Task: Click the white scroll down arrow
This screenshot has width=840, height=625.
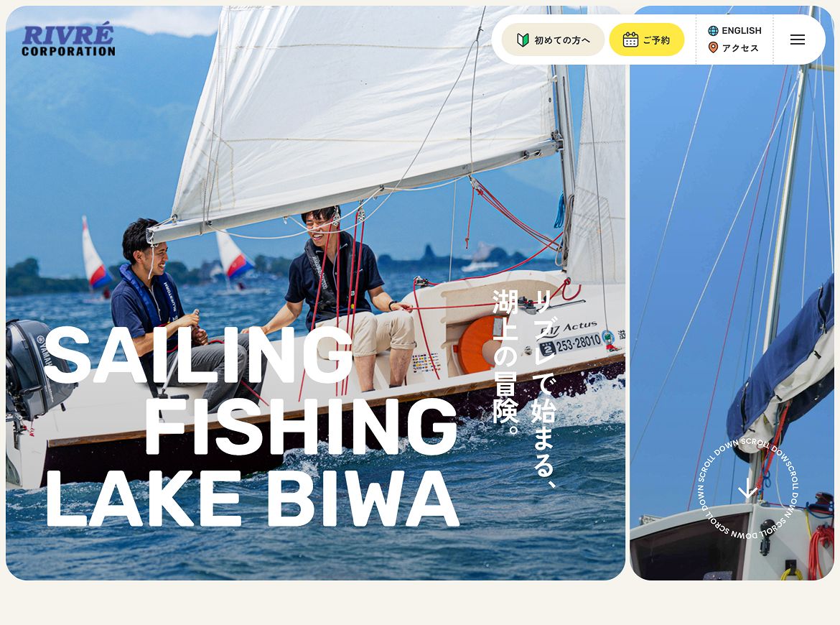Action: 747,489
